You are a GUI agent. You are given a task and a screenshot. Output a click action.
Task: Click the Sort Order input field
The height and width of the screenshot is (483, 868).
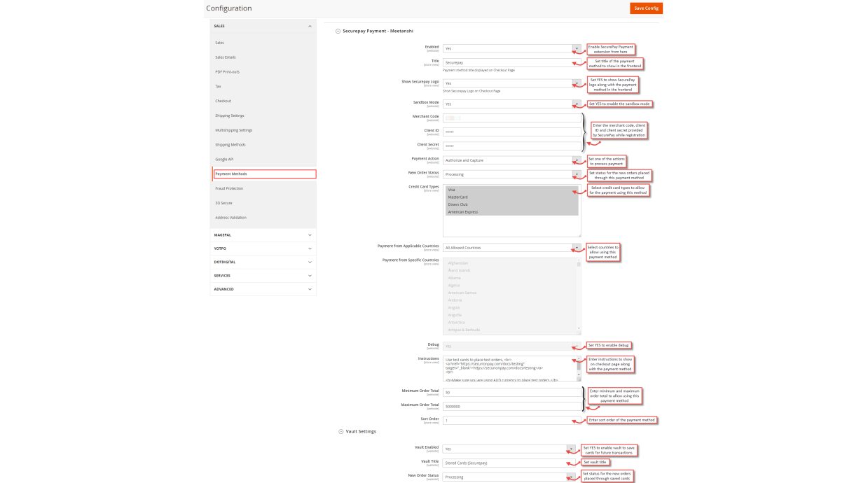tap(512, 421)
